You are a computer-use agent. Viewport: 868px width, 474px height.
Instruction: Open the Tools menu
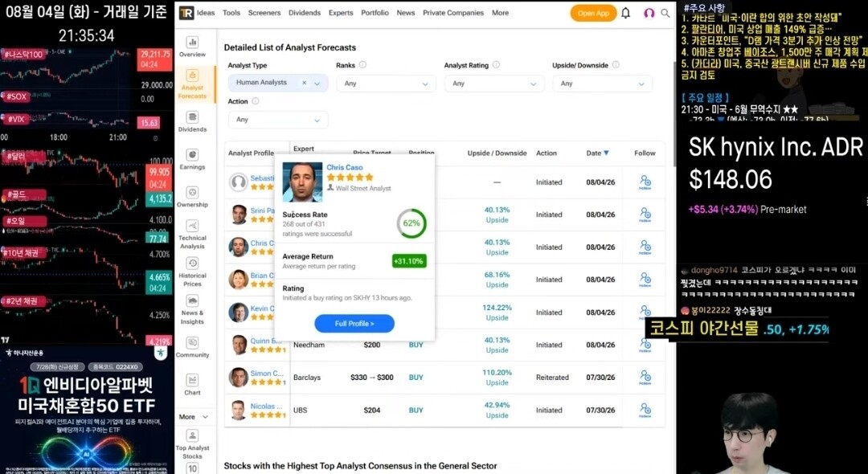pyautogui.click(x=231, y=13)
